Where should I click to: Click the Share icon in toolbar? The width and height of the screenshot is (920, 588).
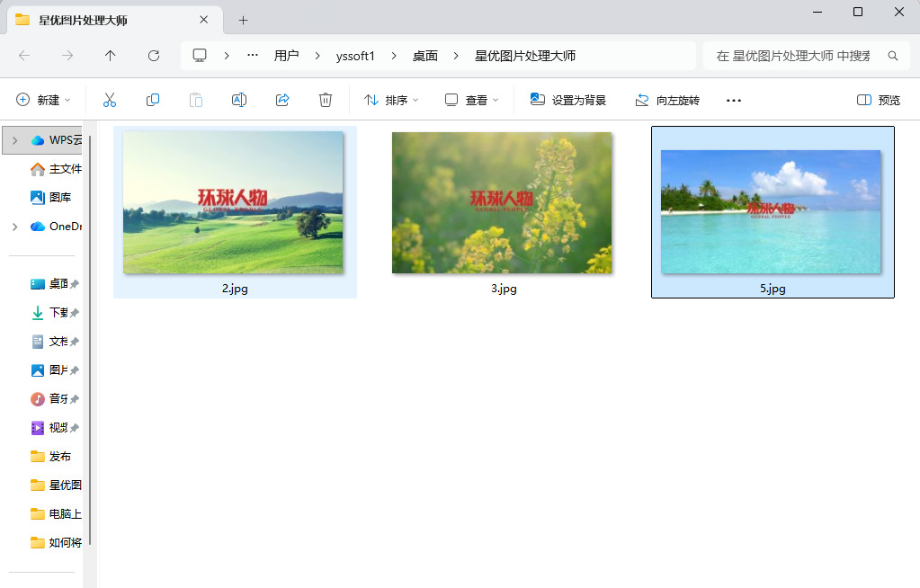point(282,100)
